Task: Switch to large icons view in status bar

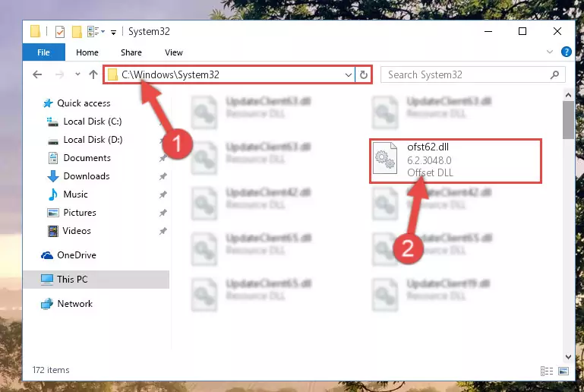Action: (x=563, y=371)
